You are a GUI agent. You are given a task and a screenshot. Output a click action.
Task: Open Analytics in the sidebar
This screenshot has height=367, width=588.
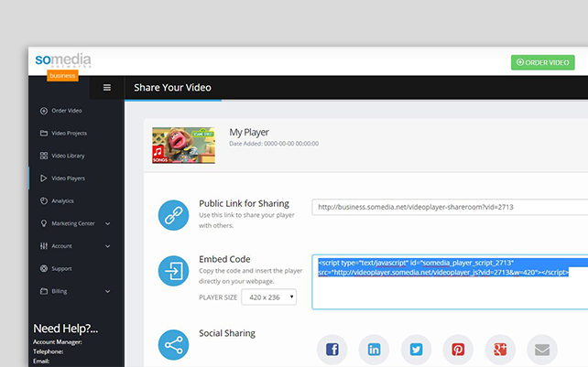click(x=62, y=201)
